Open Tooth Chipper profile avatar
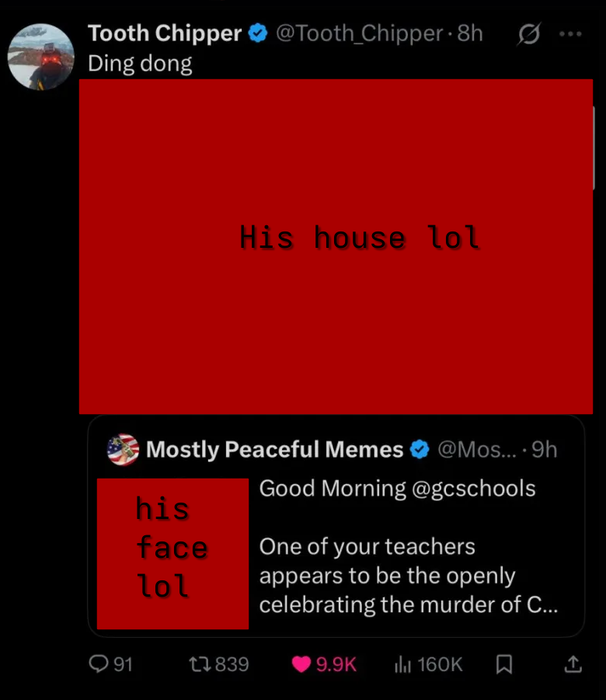 pyautogui.click(x=40, y=57)
